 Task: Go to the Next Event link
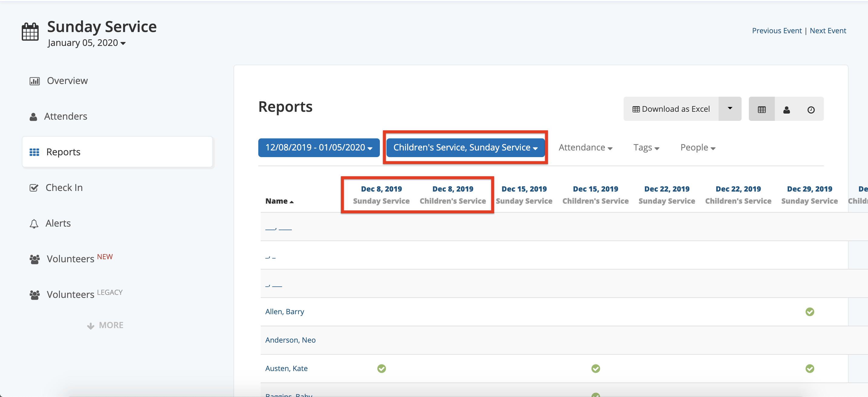pyautogui.click(x=827, y=31)
